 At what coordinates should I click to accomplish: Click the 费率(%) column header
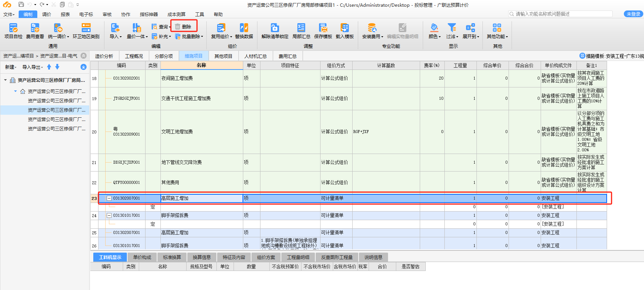coord(432,65)
